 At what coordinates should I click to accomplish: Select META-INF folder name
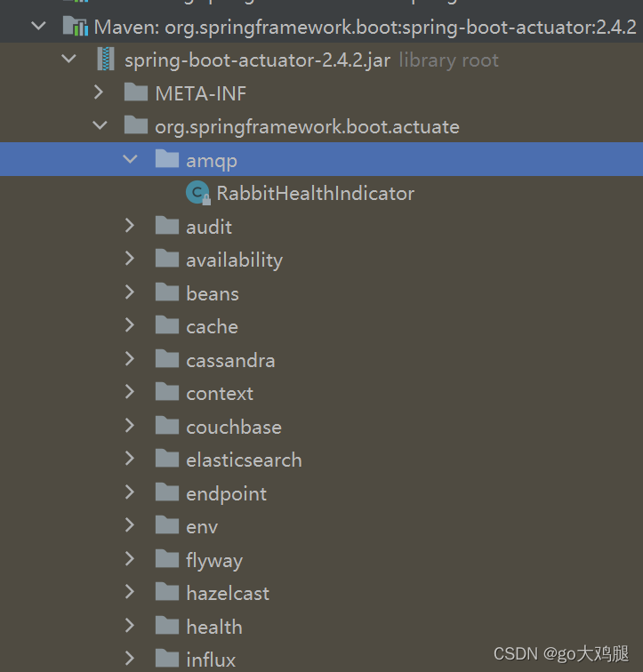click(201, 94)
